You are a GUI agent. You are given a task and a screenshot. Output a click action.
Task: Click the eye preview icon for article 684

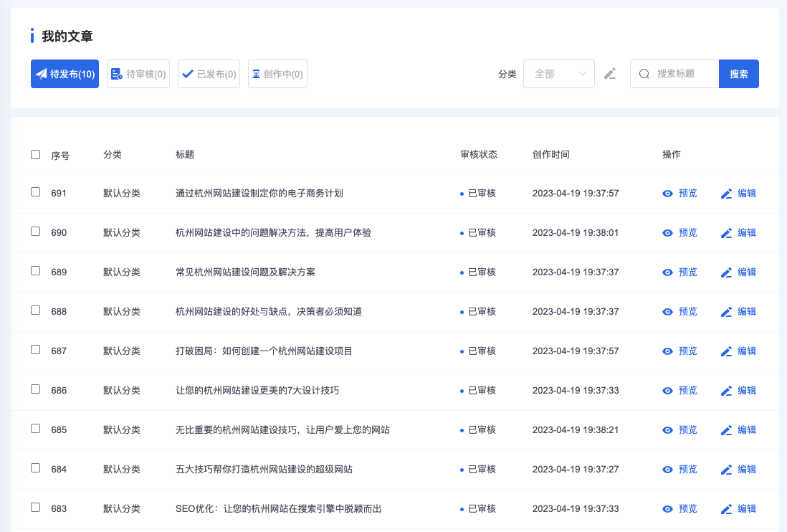coord(667,470)
